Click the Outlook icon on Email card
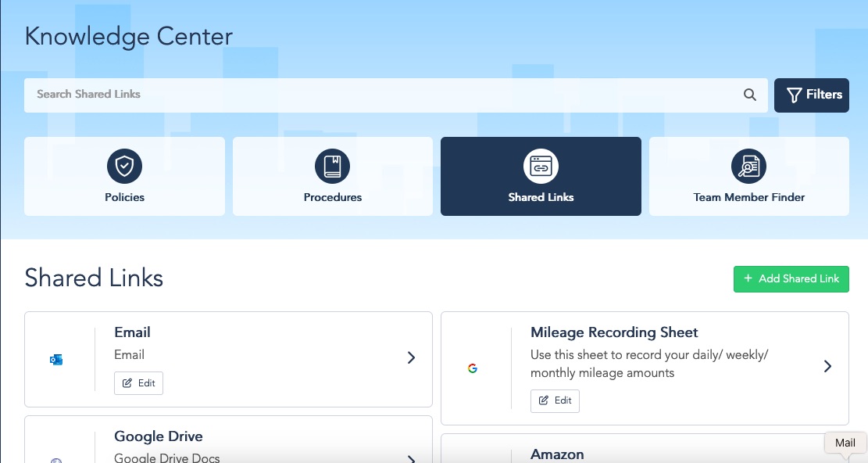Image resolution: width=868 pixels, height=463 pixels. 56,360
